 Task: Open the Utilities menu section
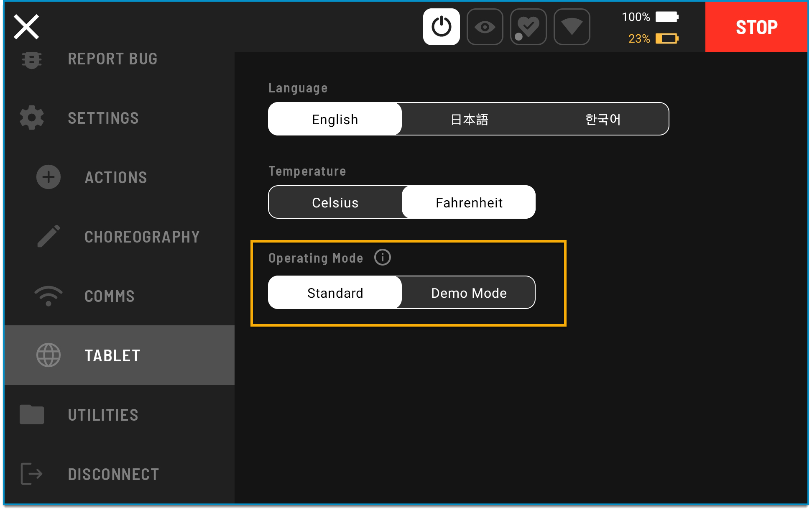[x=103, y=415]
